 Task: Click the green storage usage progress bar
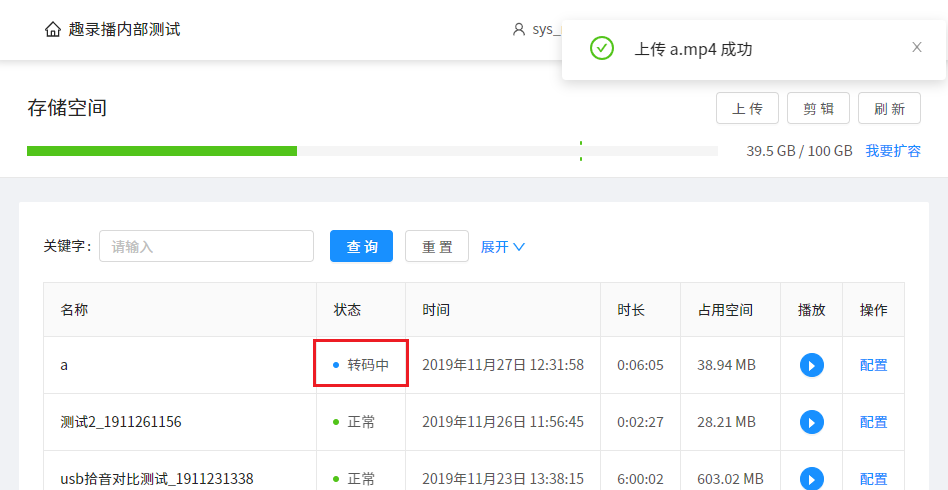coord(162,151)
